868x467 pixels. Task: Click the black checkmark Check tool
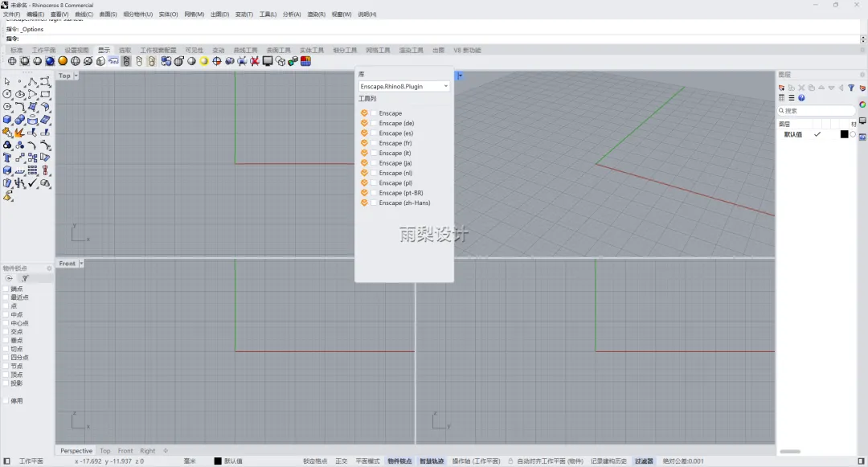[33, 183]
